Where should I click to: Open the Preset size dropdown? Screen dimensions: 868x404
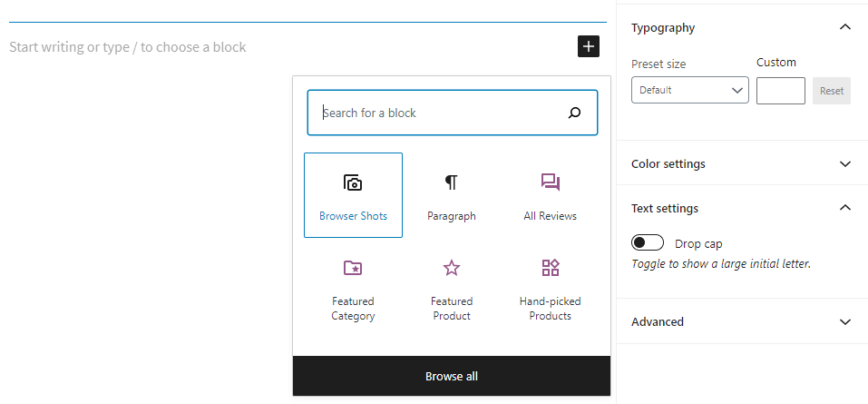[x=689, y=91]
